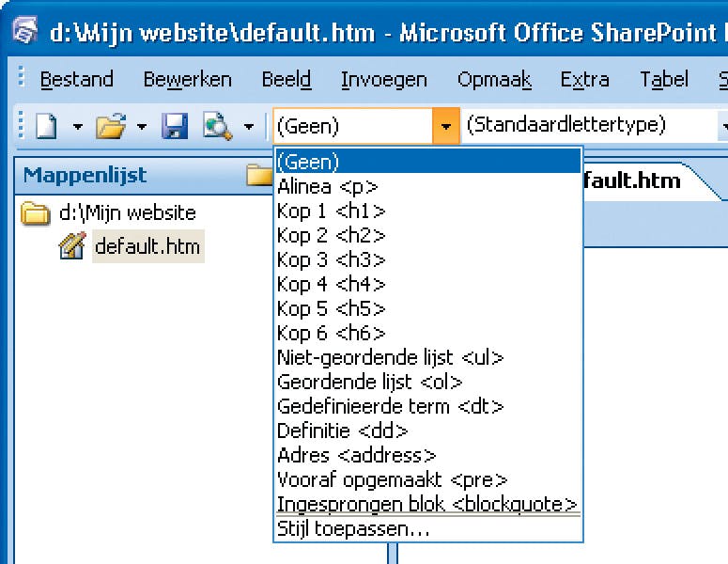Open the Bestand menu
728x564 pixels.
pos(76,80)
